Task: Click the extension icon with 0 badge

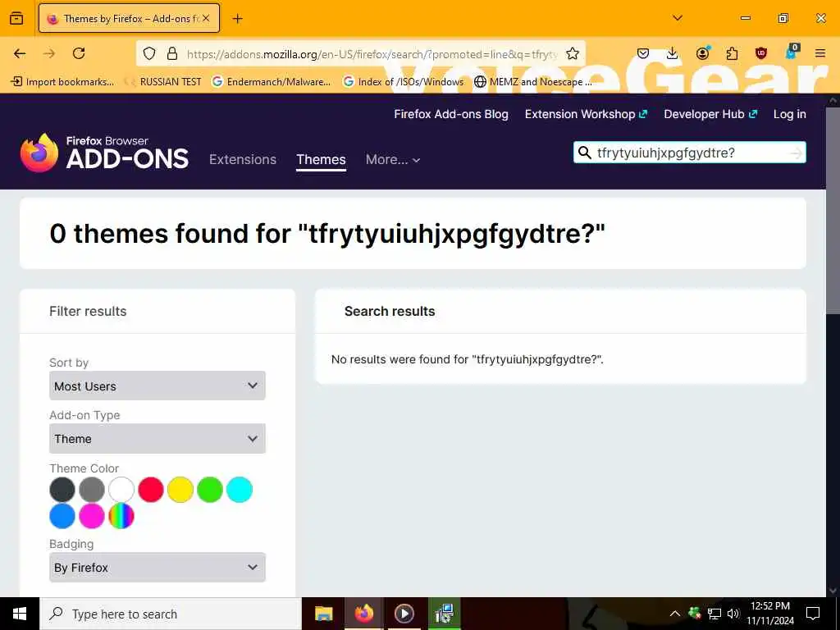Action: (x=792, y=52)
